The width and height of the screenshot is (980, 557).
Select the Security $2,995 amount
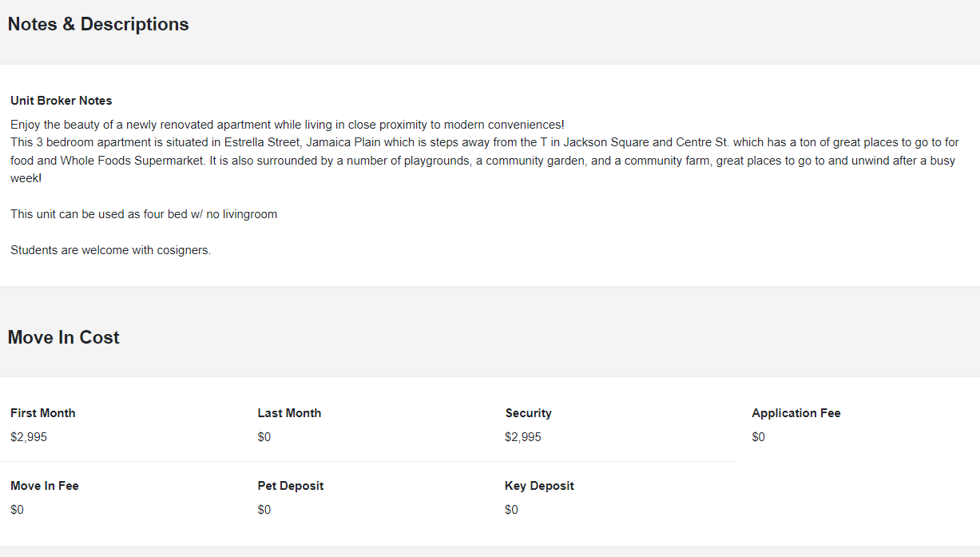coord(523,437)
